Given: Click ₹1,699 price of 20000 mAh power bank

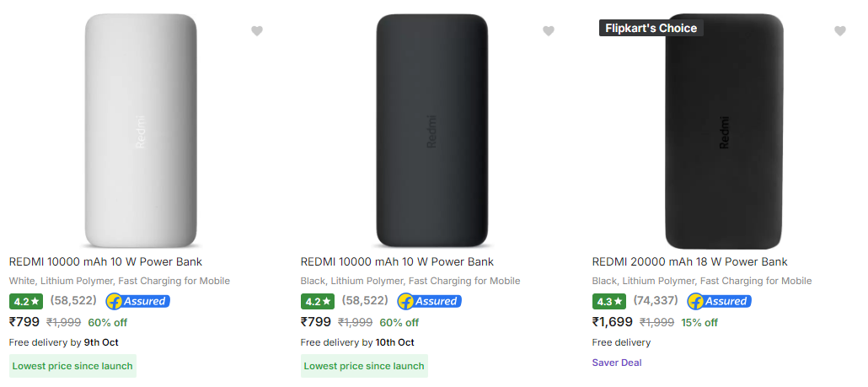Looking at the screenshot, I should pyautogui.click(x=613, y=322).
